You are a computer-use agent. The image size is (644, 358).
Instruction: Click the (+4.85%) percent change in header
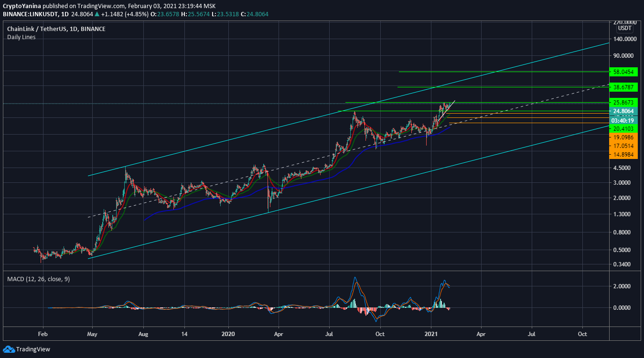(x=138, y=14)
